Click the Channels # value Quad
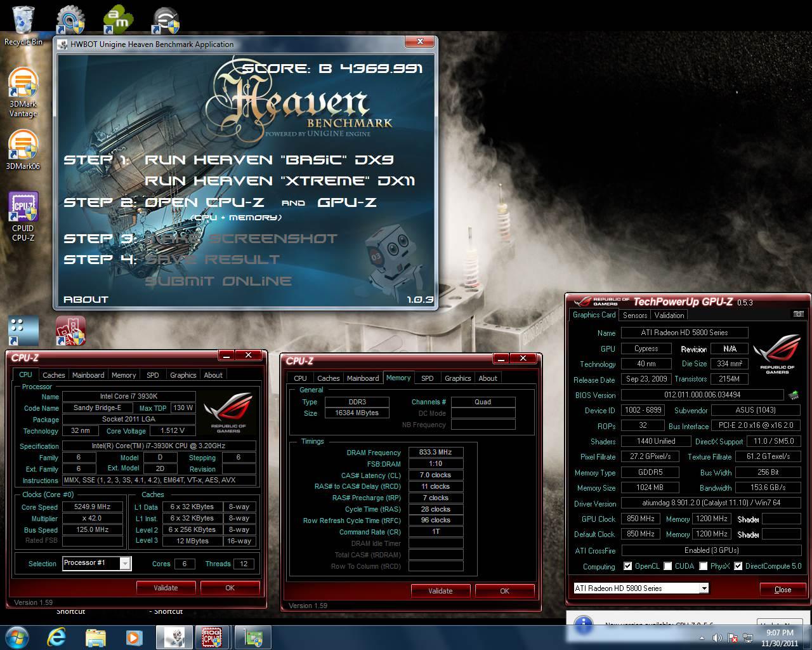This screenshot has height=650, width=812. (483, 402)
